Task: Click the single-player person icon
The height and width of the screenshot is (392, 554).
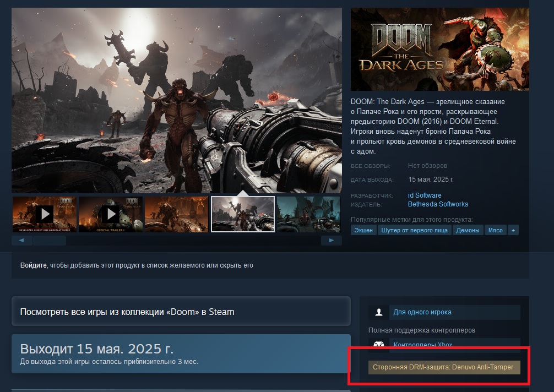Action: tap(379, 312)
